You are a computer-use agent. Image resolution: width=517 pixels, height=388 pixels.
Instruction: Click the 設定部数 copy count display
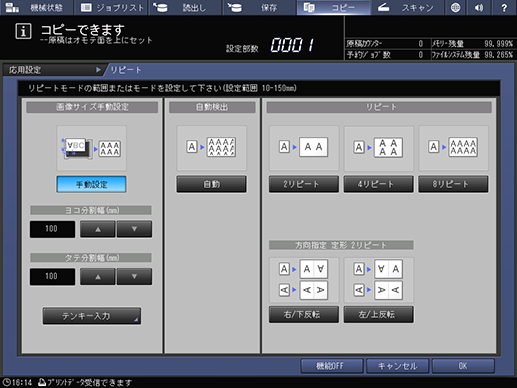[293, 45]
